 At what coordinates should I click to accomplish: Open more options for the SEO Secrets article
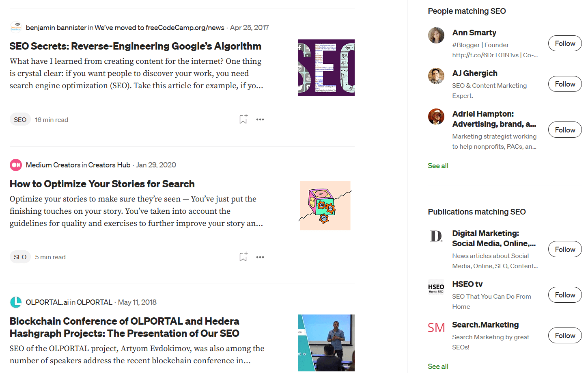pyautogui.click(x=260, y=119)
